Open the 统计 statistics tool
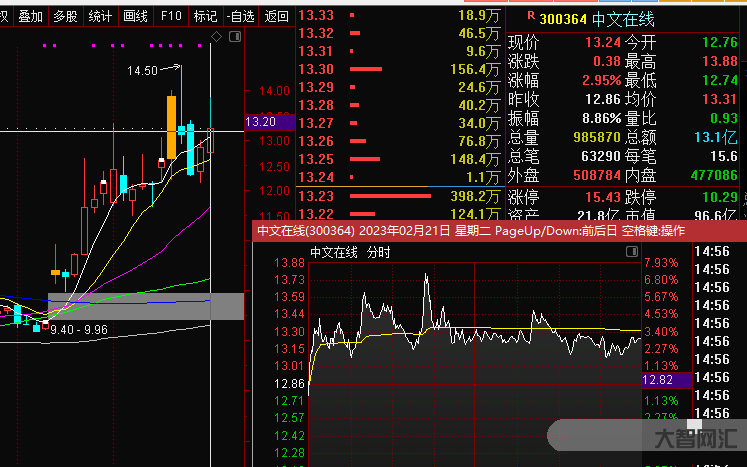Image resolution: width=747 pixels, height=467 pixels. tap(100, 16)
